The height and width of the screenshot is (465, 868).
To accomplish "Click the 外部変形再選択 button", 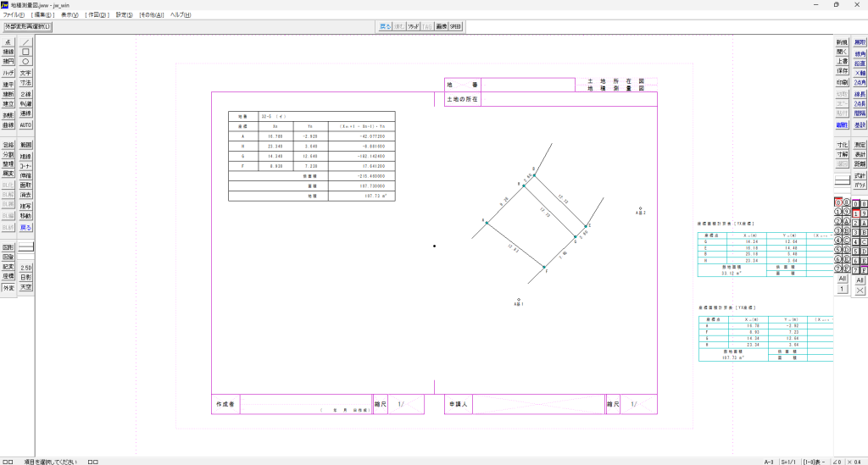I will coord(28,26).
